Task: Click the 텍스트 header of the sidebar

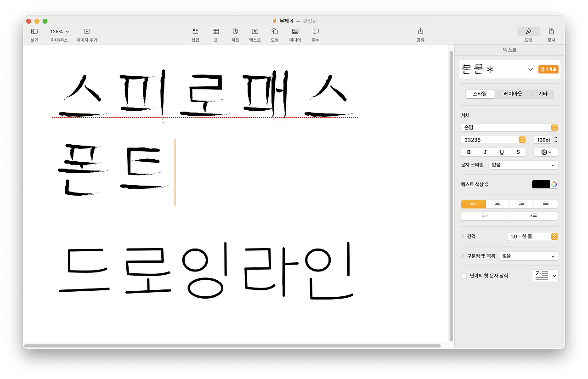Action: tap(509, 50)
